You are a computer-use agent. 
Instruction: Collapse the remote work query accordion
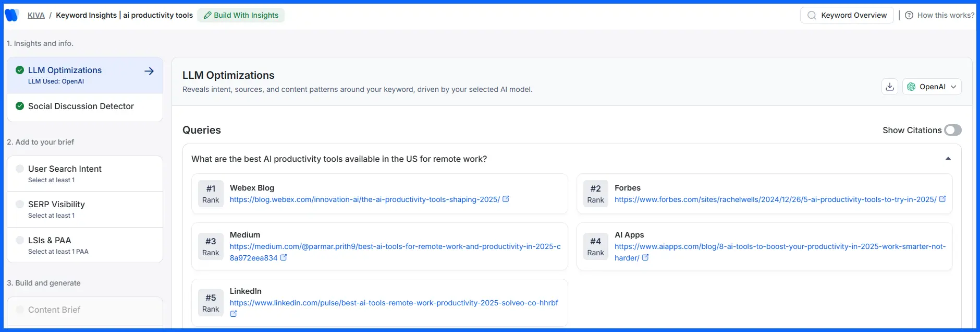948,159
